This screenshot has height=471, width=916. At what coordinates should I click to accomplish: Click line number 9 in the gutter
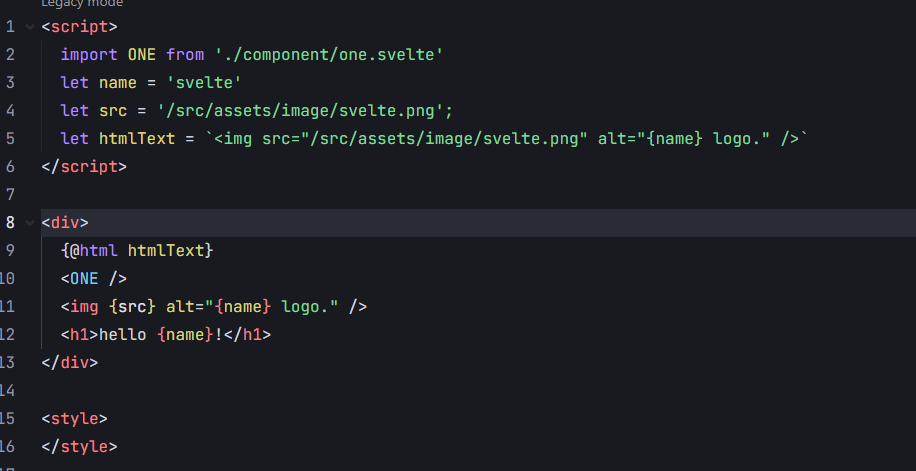[10, 251]
